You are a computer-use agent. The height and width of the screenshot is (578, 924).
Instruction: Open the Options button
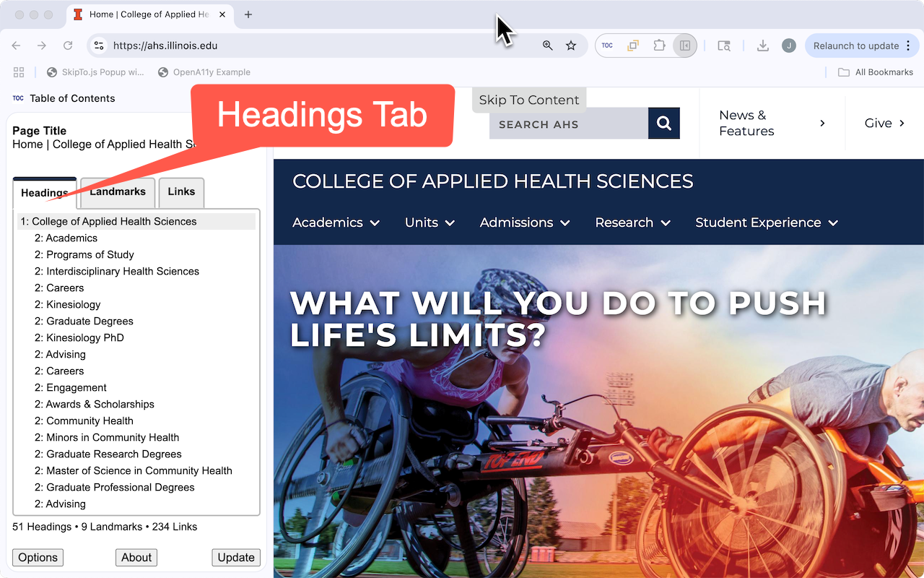coord(38,558)
